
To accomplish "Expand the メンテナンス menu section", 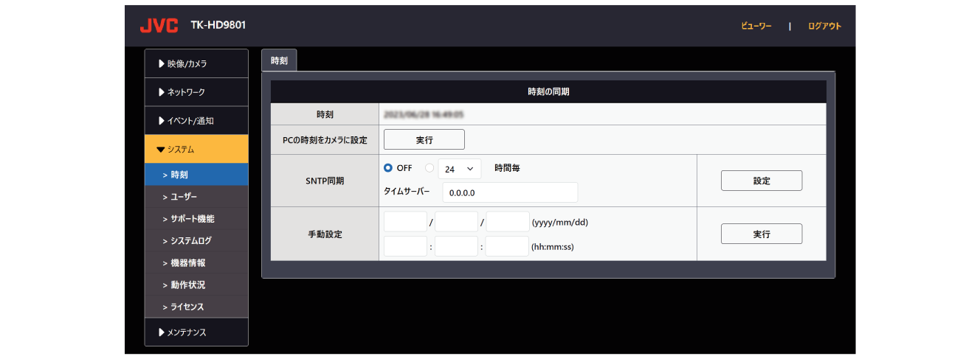I will pos(196,332).
